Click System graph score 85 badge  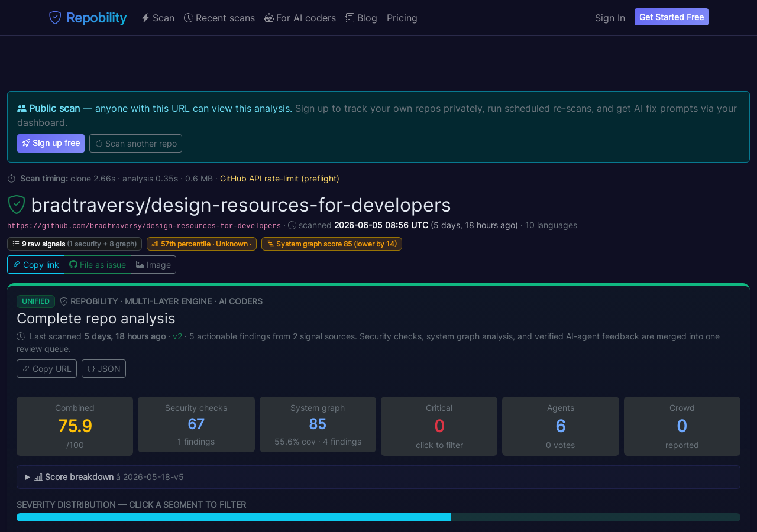pos(332,244)
